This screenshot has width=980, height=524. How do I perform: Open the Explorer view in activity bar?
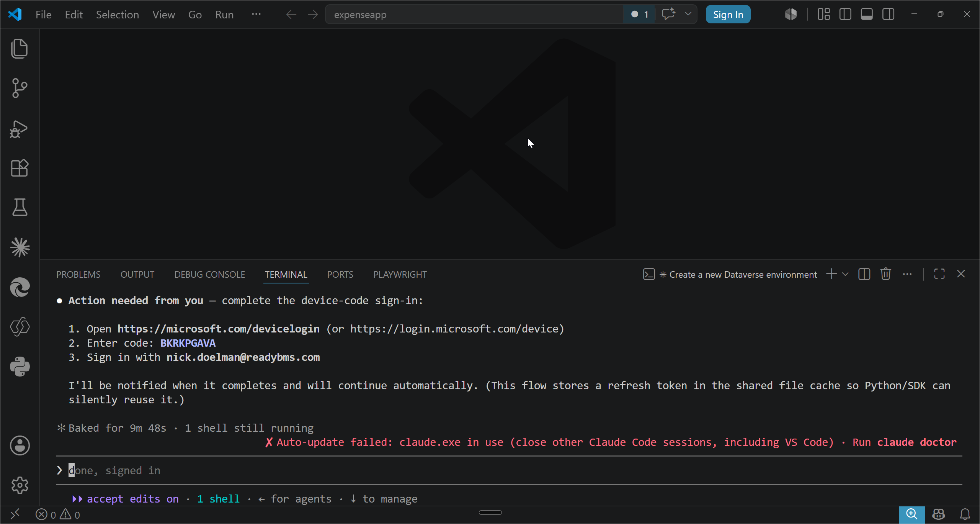pyautogui.click(x=20, y=49)
